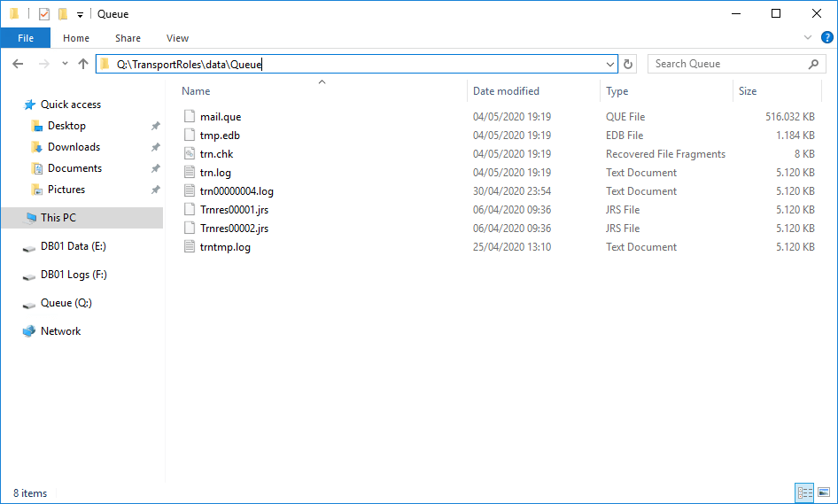Select the Trnres00002.jrs file icon
Screen dimensions: 838x504
(x=190, y=229)
